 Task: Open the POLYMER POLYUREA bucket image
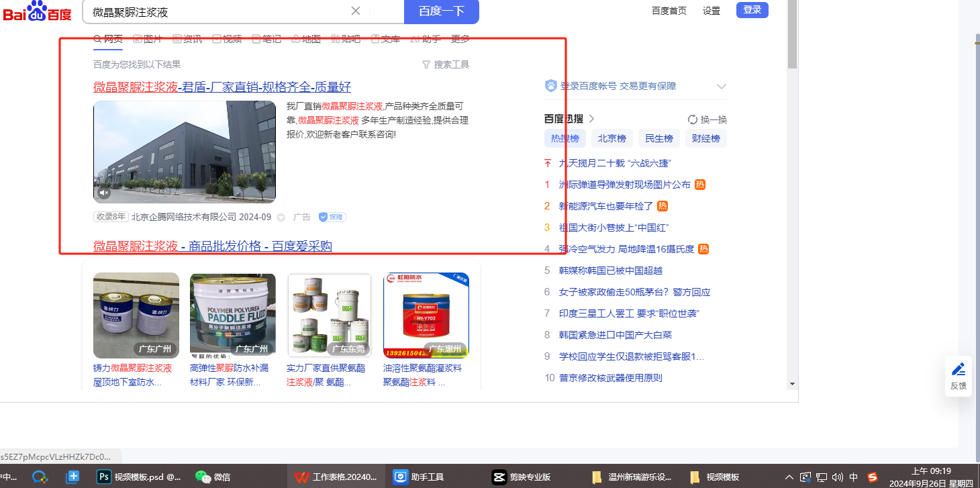(x=233, y=315)
